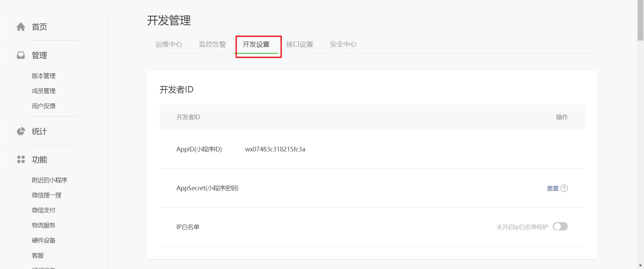Click the home icon beside 首页
The width and height of the screenshot is (644, 269).
21,27
